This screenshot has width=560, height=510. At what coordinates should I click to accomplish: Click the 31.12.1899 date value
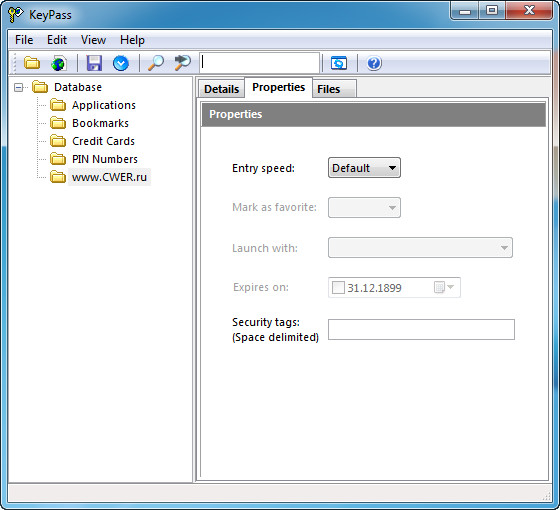[x=374, y=288]
